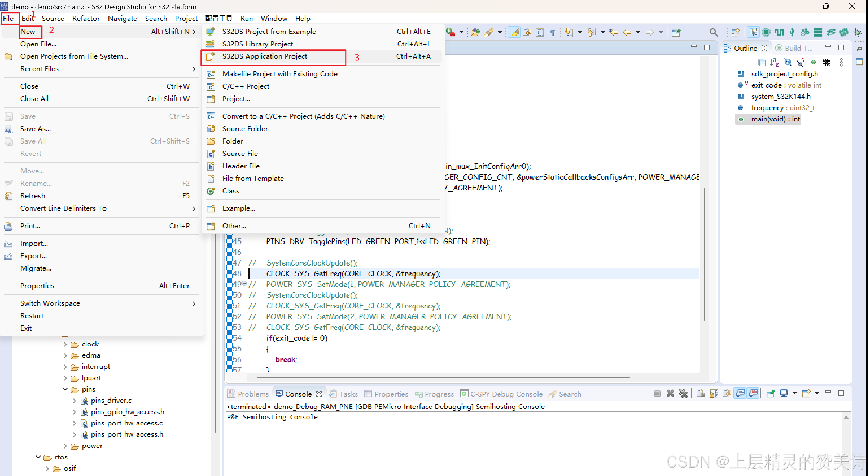Screen dimensions: 868x476
Task: Sort the Outline view alphabetically
Action: pyautogui.click(x=774, y=62)
